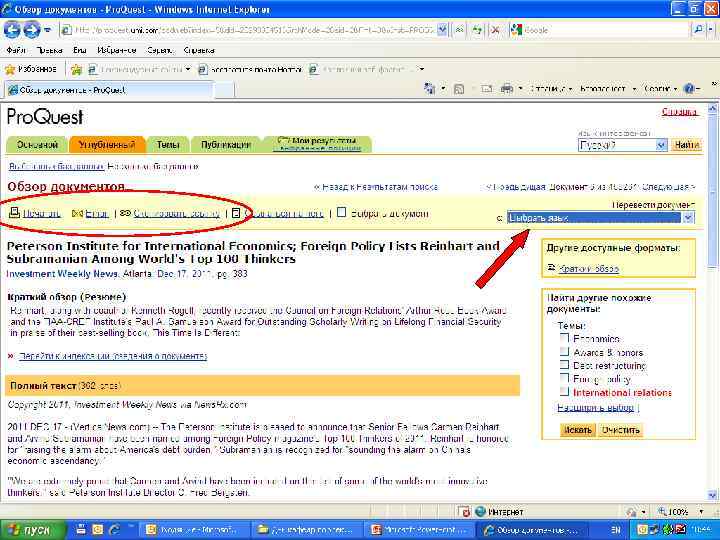
Task: Click the Найти button next to language select
Action: click(x=686, y=145)
